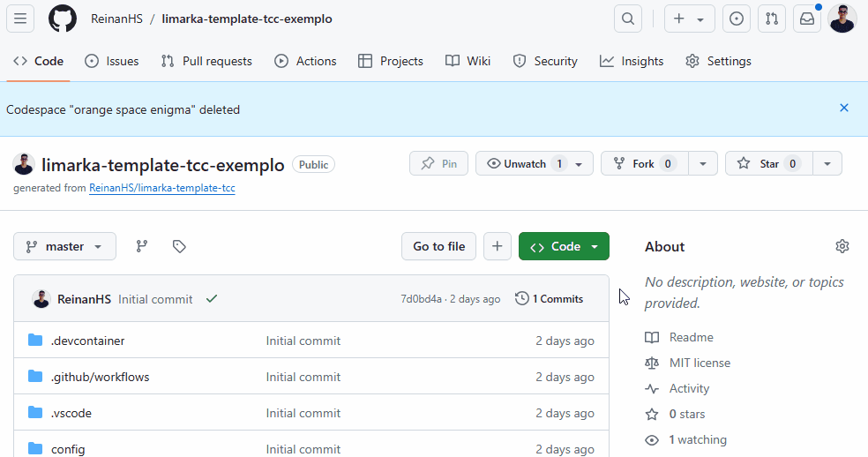The width and height of the screenshot is (868, 457).
Task: Click the Go to file button
Action: 438,246
